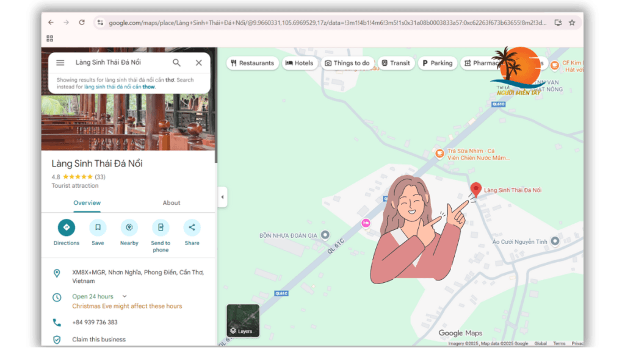Open the Layers map type switcher
The height and width of the screenshot is (364, 625).
pyautogui.click(x=243, y=321)
